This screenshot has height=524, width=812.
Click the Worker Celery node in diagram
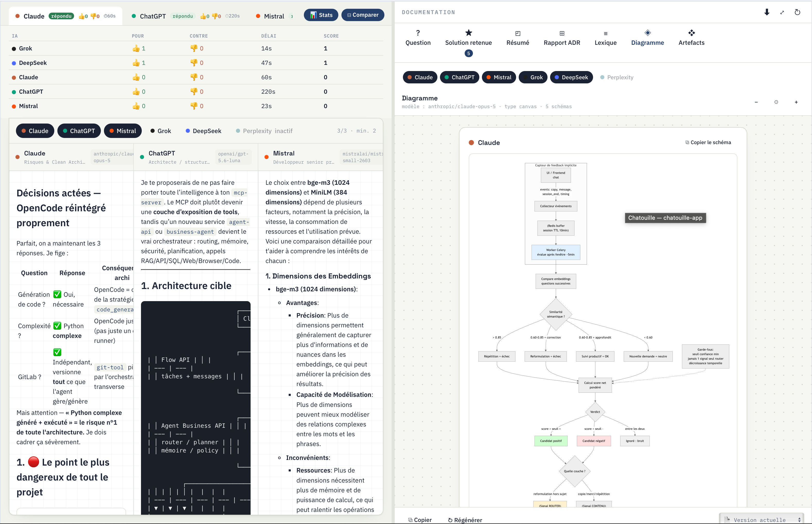555,252
